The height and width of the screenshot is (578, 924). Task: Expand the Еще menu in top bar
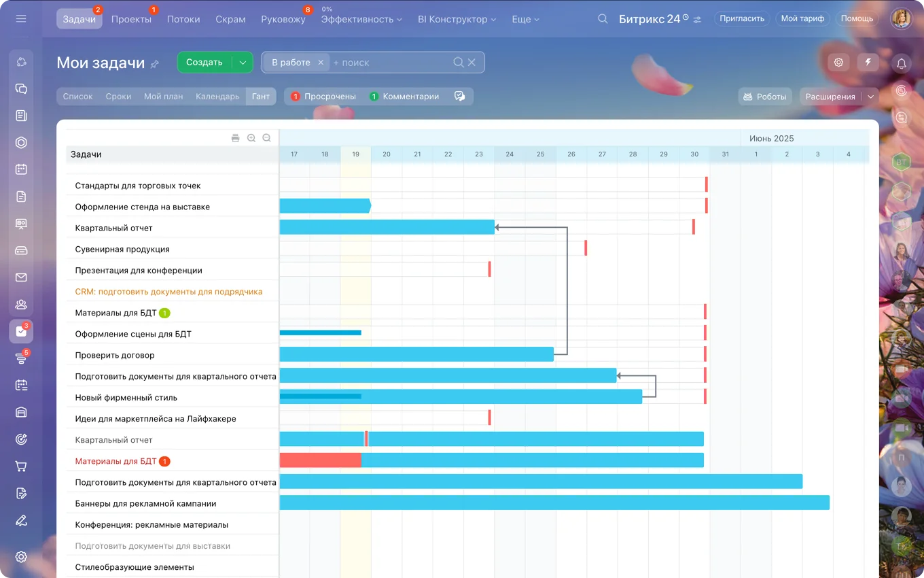click(x=525, y=19)
